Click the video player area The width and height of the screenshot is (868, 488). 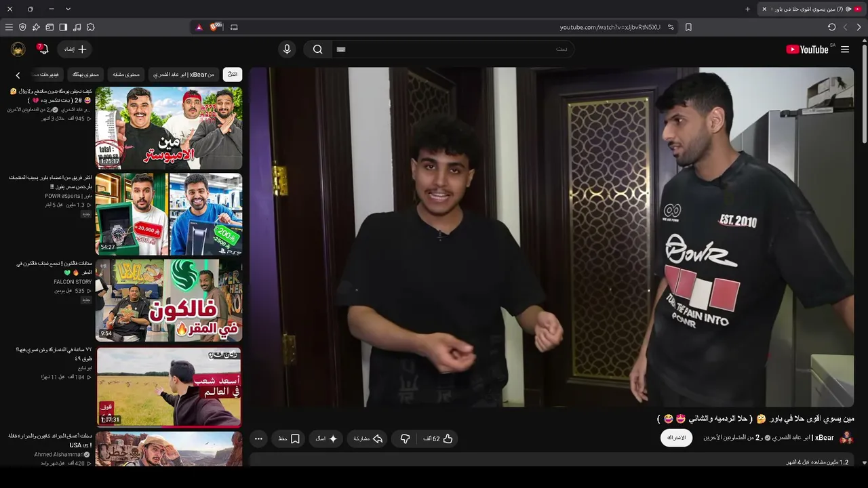[551, 237]
